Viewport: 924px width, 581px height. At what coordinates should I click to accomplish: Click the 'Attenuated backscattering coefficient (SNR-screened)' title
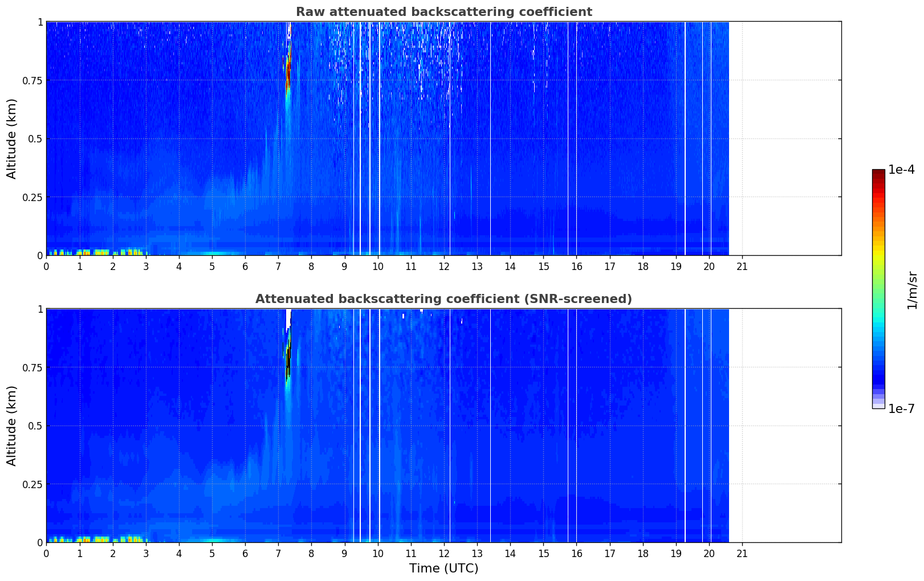coord(443,299)
